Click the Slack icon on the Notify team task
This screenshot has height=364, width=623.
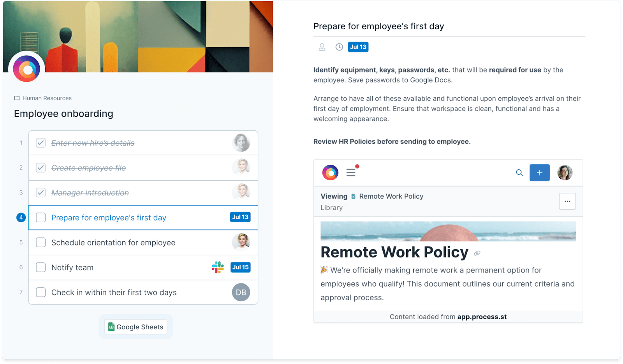point(217,267)
